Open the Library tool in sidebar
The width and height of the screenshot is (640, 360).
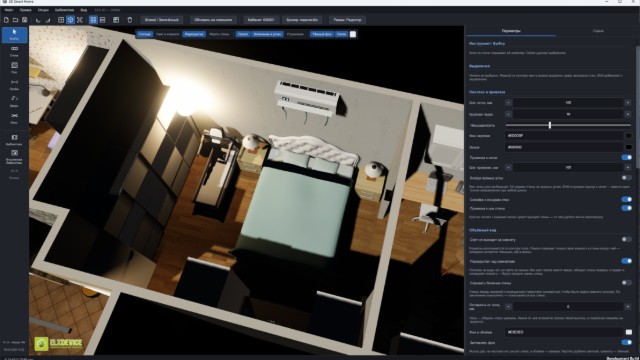pos(14,140)
